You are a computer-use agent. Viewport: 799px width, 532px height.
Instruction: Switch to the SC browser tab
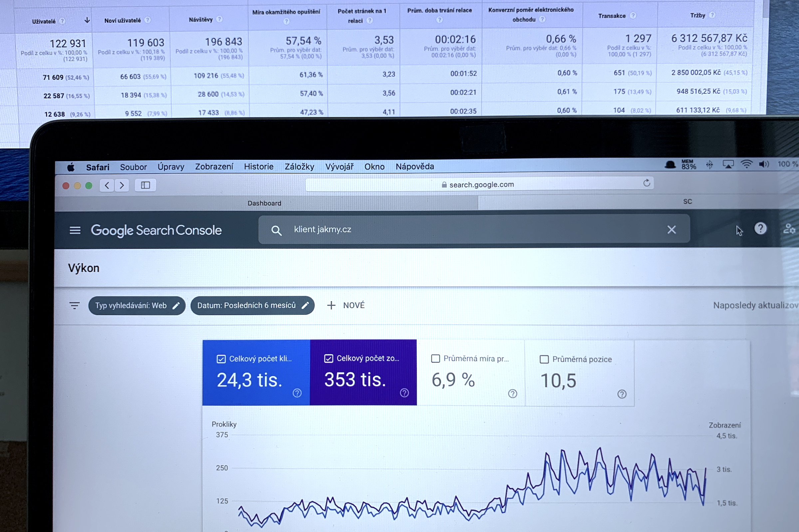(x=687, y=201)
